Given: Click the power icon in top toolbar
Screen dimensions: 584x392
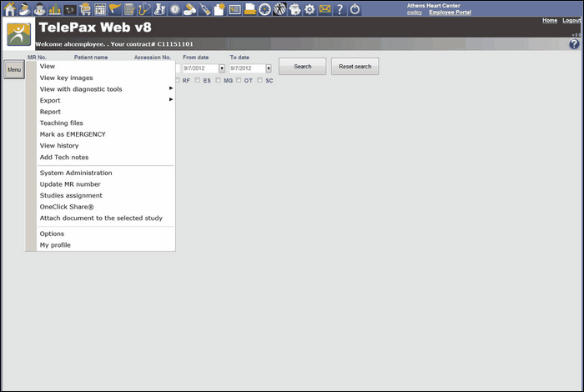Looking at the screenshot, I should pos(355,9).
